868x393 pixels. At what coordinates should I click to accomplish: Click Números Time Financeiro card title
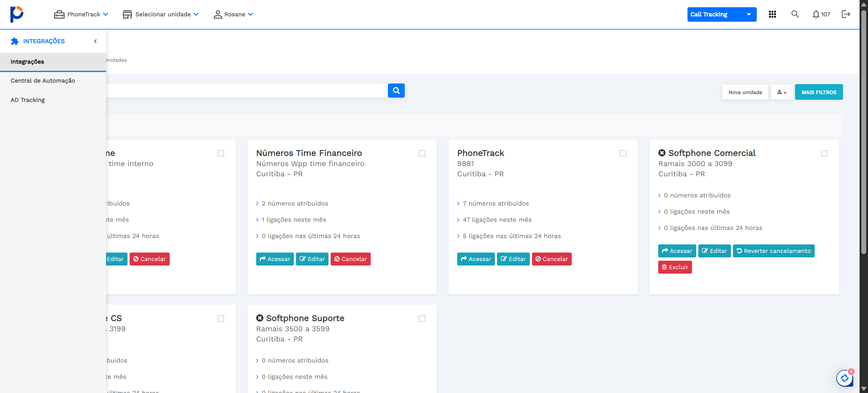[309, 153]
